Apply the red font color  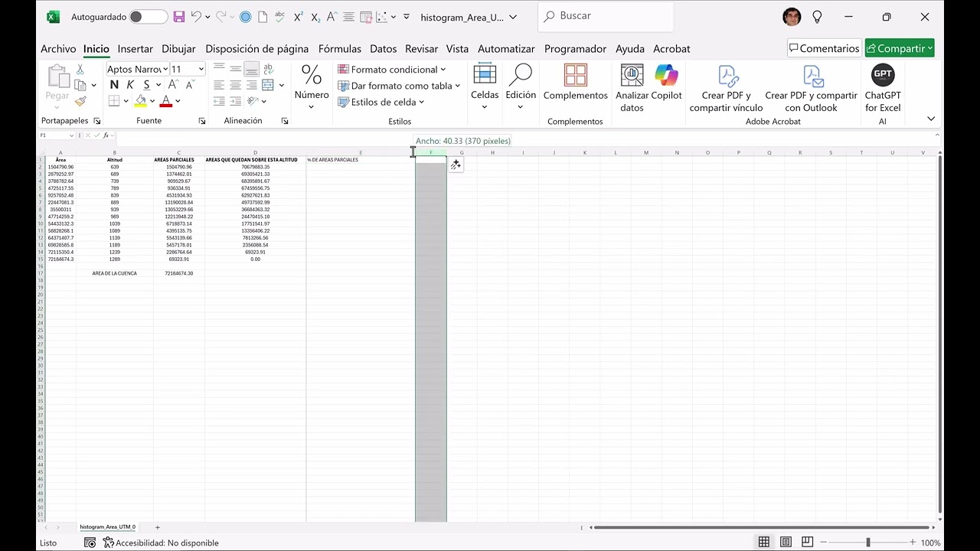(x=166, y=101)
